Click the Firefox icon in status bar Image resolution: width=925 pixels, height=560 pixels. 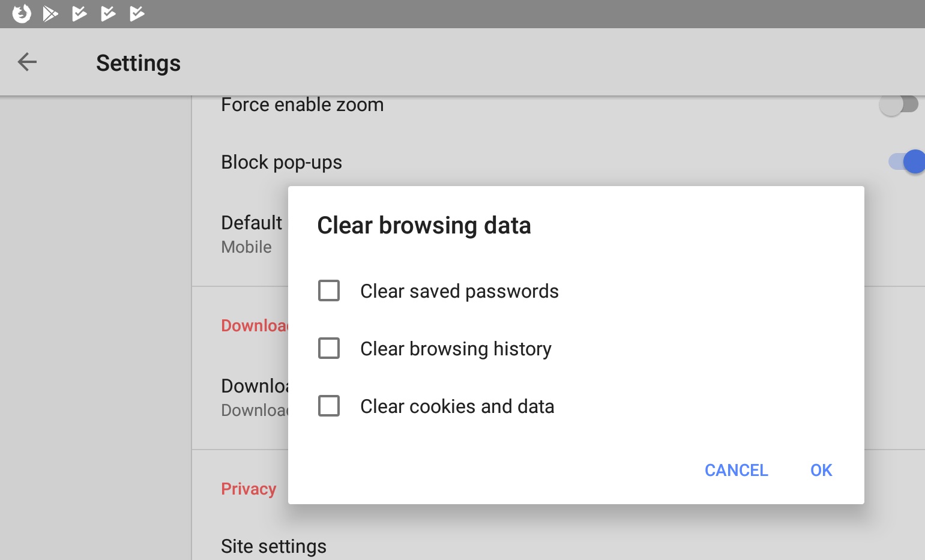22,13
